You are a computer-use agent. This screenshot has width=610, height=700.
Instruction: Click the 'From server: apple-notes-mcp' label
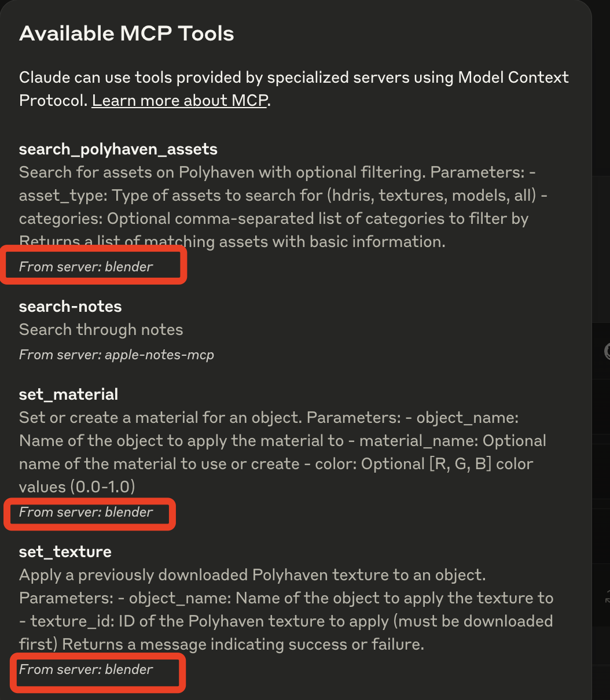116,355
